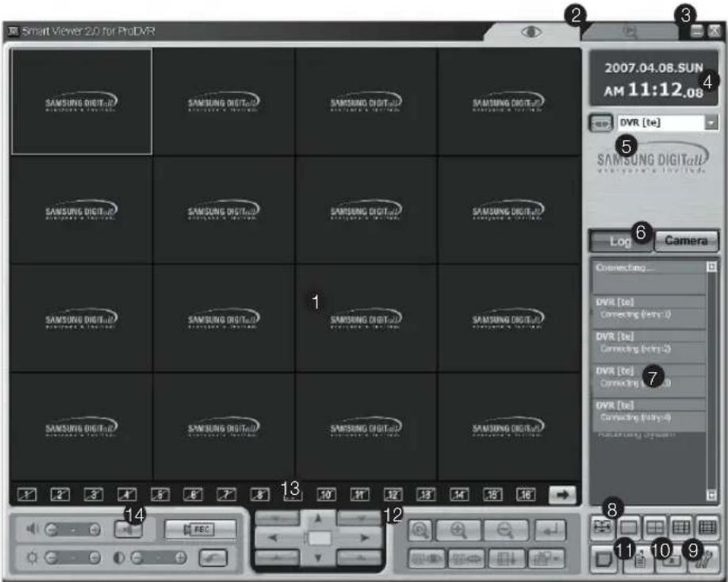Image resolution: width=728 pixels, height=582 pixels.
Task: Open the playback search tab
Action: click(630, 32)
